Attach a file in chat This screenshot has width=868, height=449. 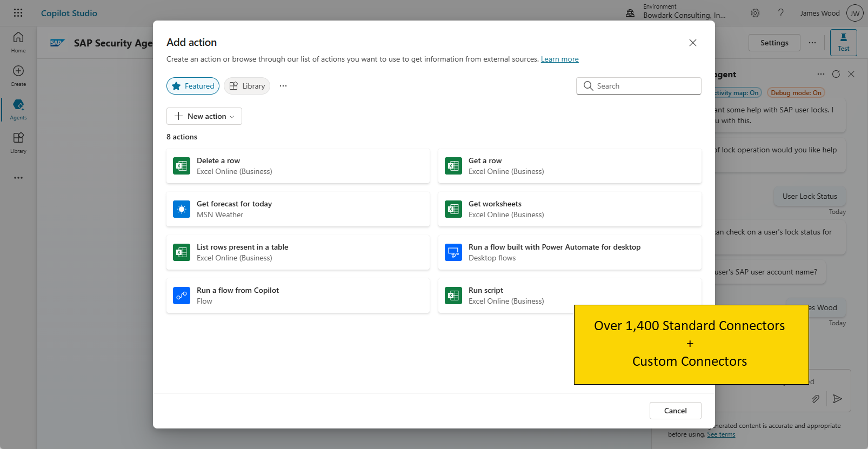816,399
